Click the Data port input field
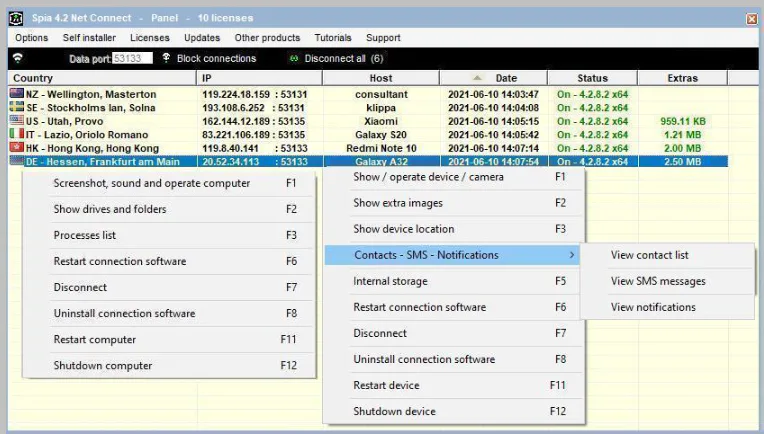The image size is (764, 434). 132,58
